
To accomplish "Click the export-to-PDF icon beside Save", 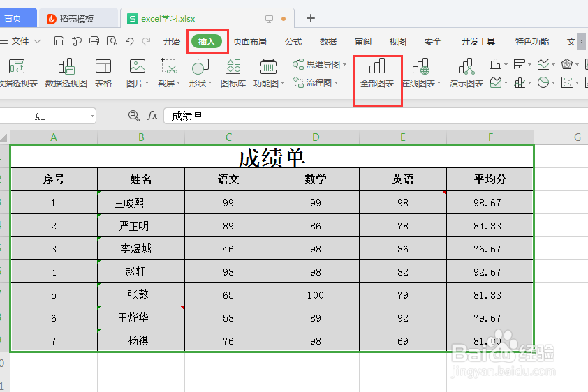I will (x=77, y=41).
